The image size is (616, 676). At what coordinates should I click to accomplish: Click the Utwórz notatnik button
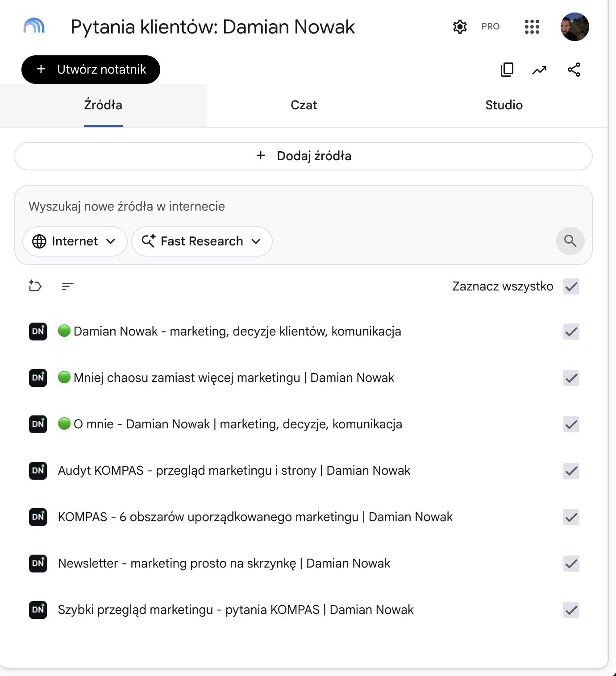click(91, 70)
